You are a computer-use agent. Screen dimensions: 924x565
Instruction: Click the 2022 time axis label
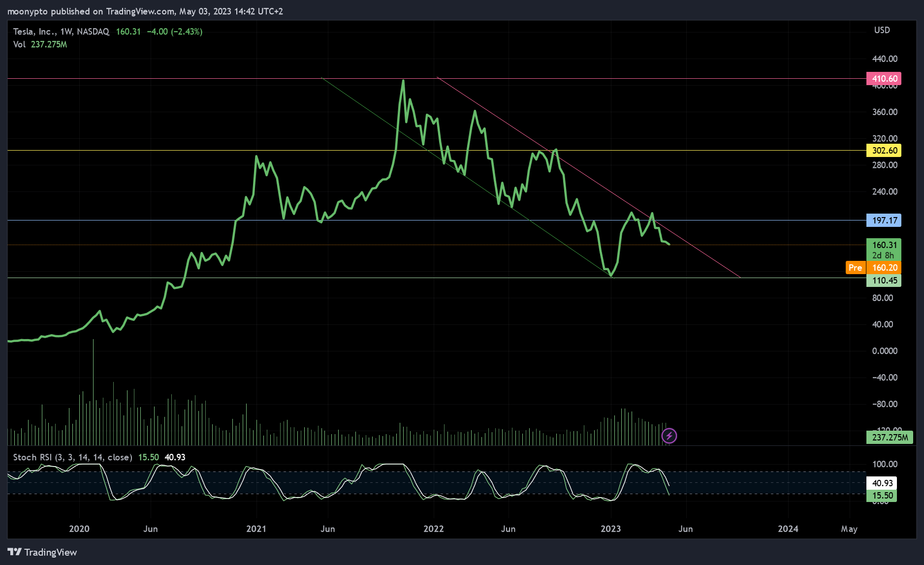[x=434, y=529]
